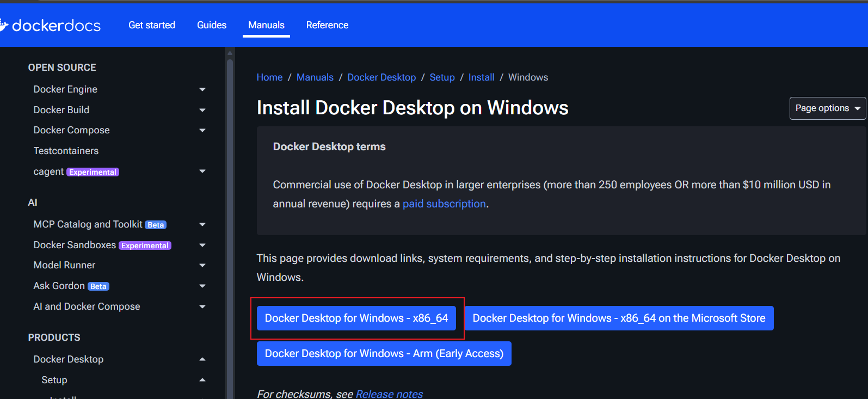The image size is (868, 399).
Task: Click 'Windows' in the breadcrumb
Action: (528, 77)
